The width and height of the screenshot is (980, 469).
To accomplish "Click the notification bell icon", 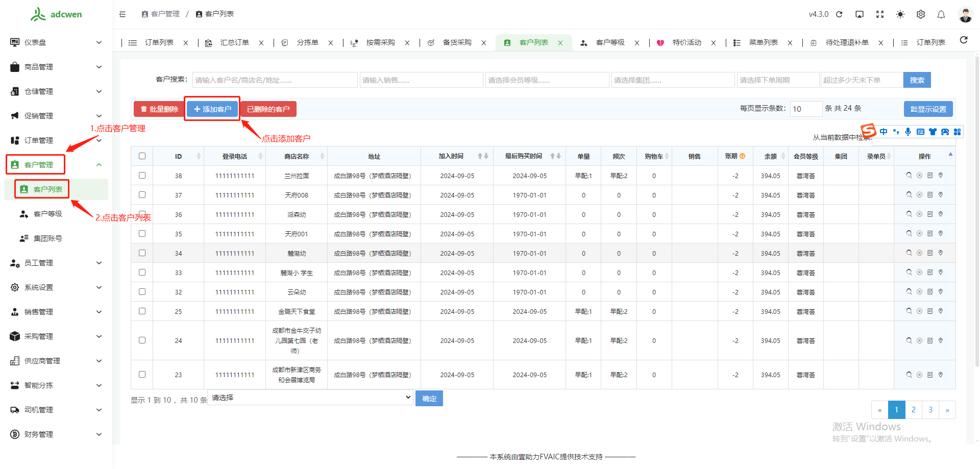I will coord(941,14).
